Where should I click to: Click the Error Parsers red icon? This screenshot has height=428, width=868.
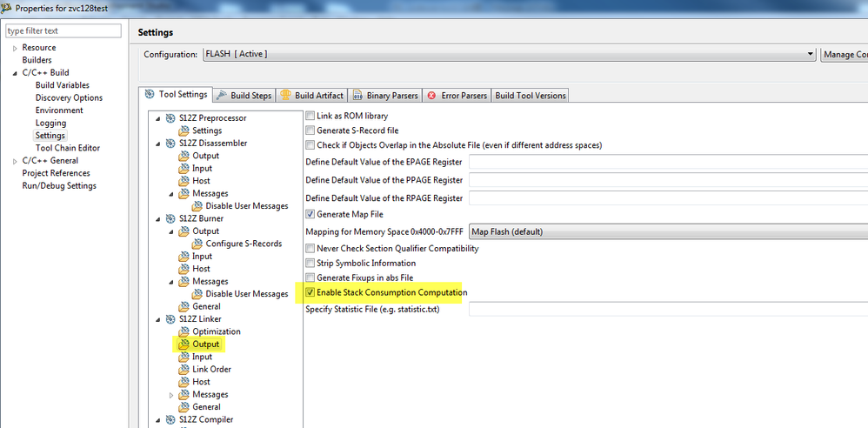coord(431,95)
